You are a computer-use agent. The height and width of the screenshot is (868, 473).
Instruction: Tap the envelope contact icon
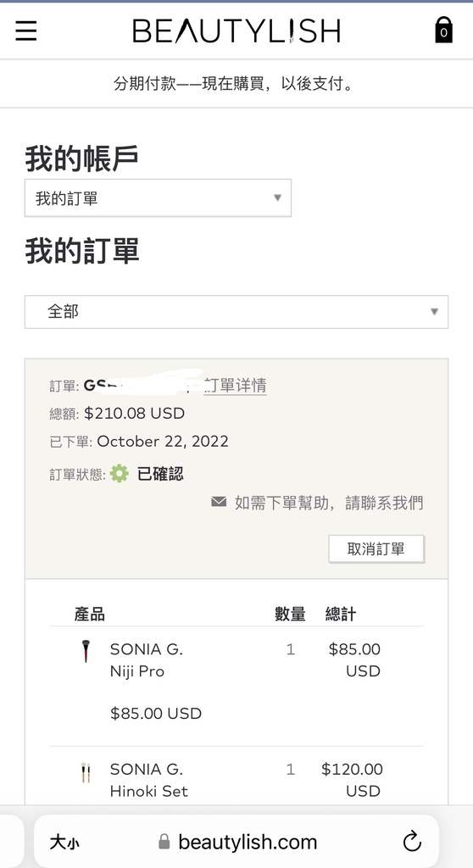tap(219, 502)
